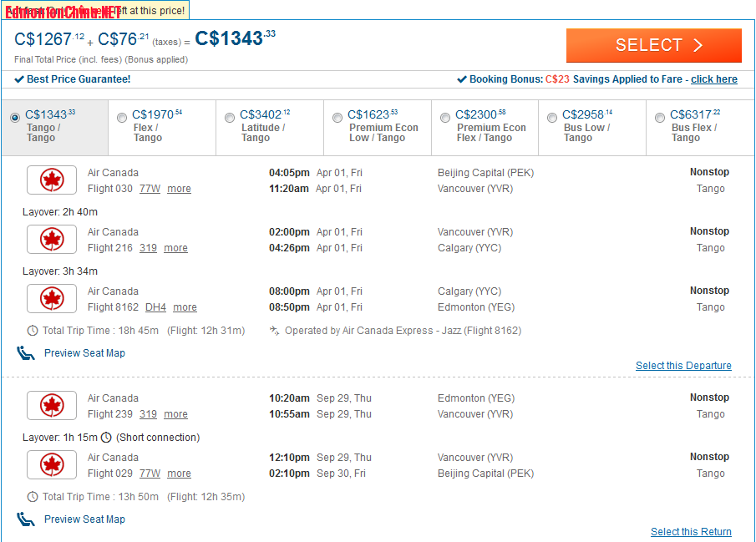This screenshot has height=542, width=756.
Task: Click the orange SELECT button
Action: pyautogui.click(x=653, y=45)
